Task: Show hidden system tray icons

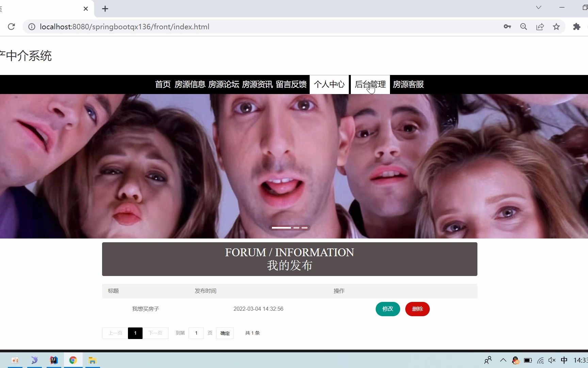Action: point(503,360)
